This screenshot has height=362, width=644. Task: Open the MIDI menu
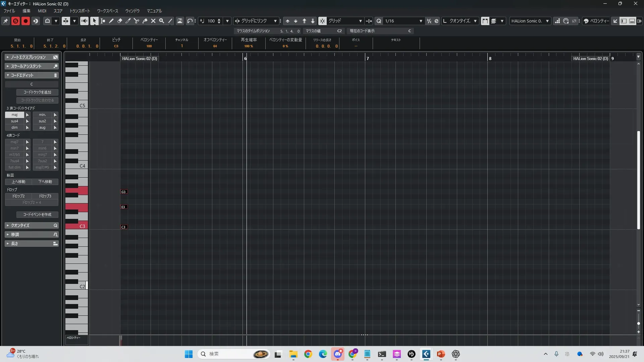(x=42, y=11)
